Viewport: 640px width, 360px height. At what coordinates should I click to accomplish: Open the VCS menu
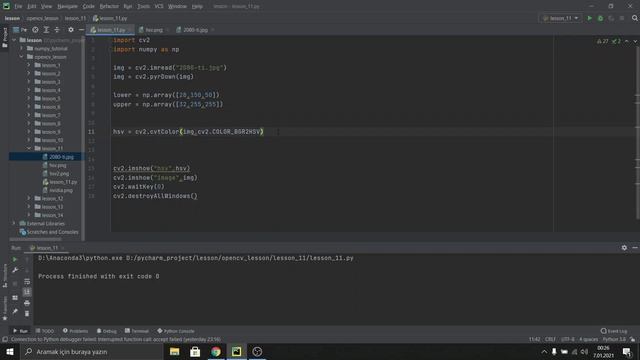159,7
